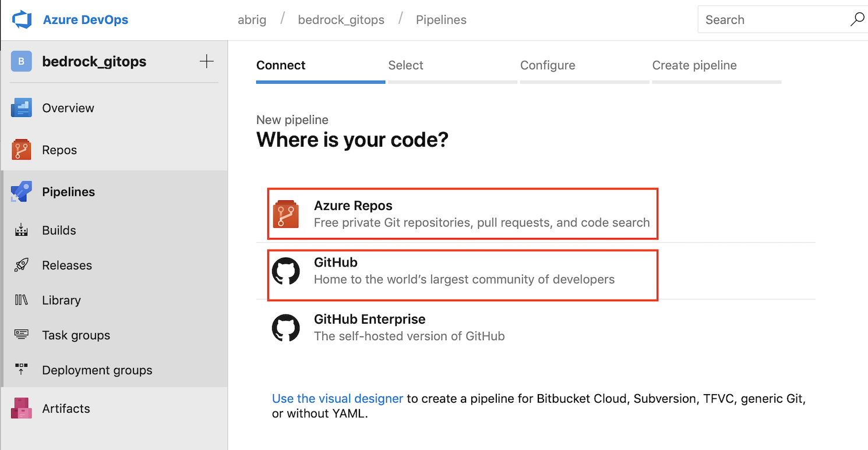Click the GitHub octocat icon
This screenshot has width=868, height=450.
pos(286,271)
